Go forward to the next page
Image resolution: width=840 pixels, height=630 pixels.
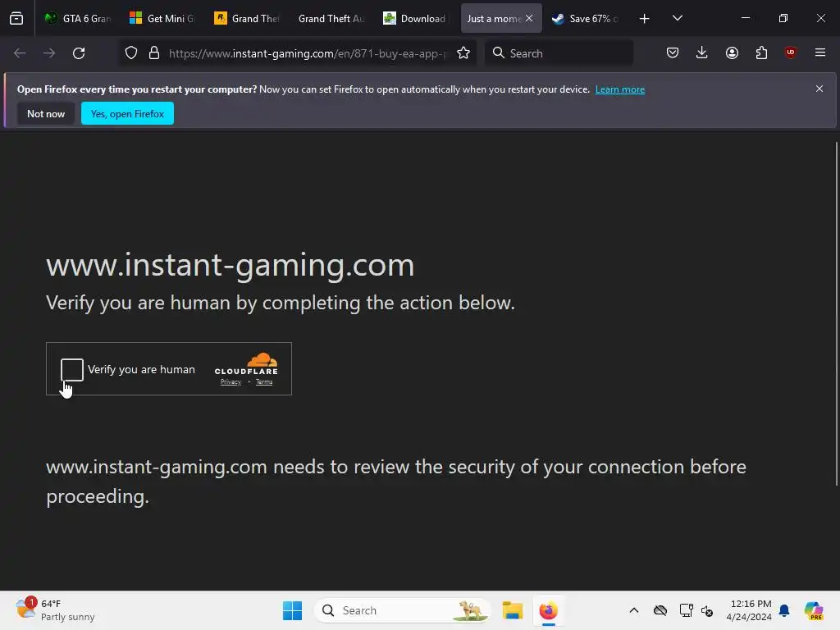pos(49,53)
